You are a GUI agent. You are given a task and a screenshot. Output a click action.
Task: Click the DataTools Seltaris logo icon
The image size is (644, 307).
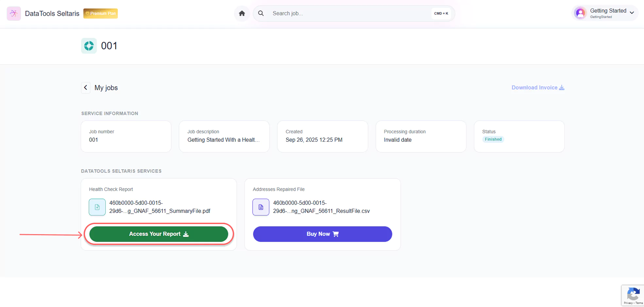14,13
